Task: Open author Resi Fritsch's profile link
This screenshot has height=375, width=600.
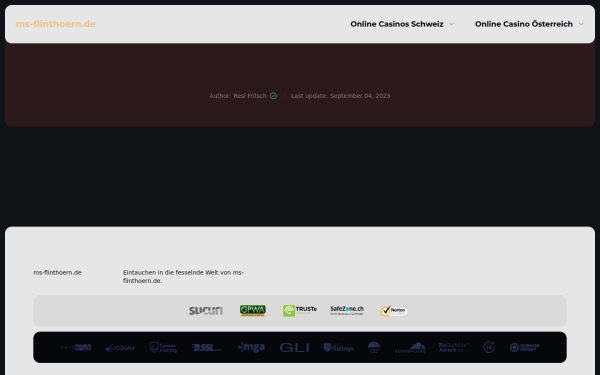Action: click(x=250, y=96)
